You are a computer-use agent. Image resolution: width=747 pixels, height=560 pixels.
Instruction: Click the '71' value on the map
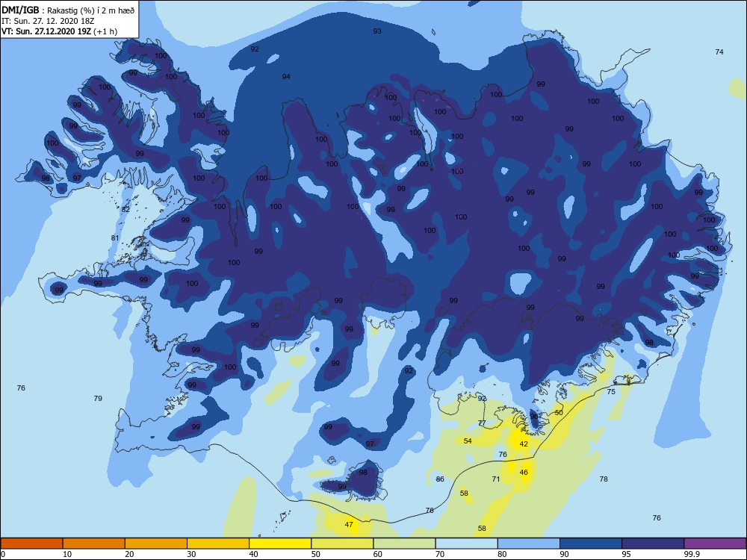496,479
